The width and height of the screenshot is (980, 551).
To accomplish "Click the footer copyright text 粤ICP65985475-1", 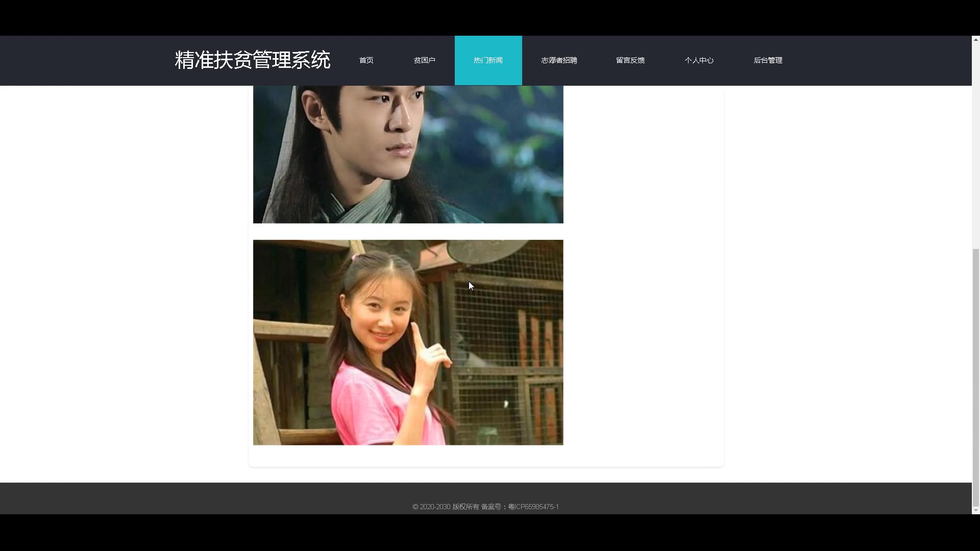I will point(533,507).
